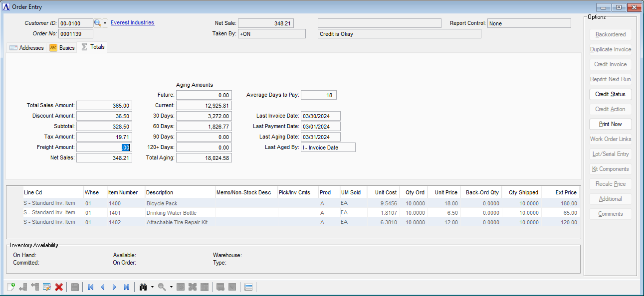Advance to the next record arrow
Viewport: 644px width, 296px height.
click(x=114, y=287)
